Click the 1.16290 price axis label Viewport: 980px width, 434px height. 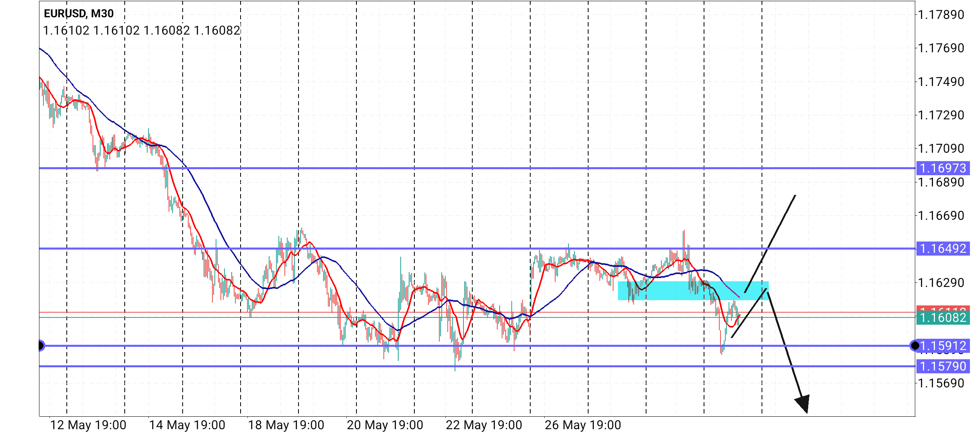941,283
